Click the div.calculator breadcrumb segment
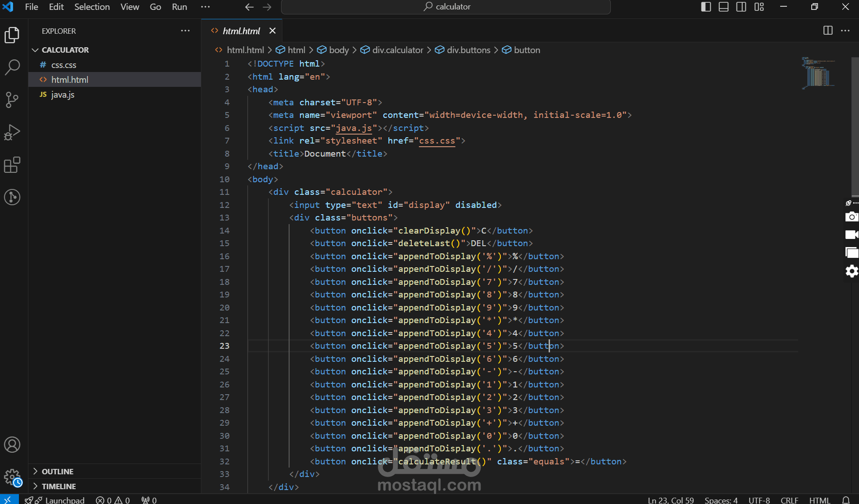 [x=392, y=50]
